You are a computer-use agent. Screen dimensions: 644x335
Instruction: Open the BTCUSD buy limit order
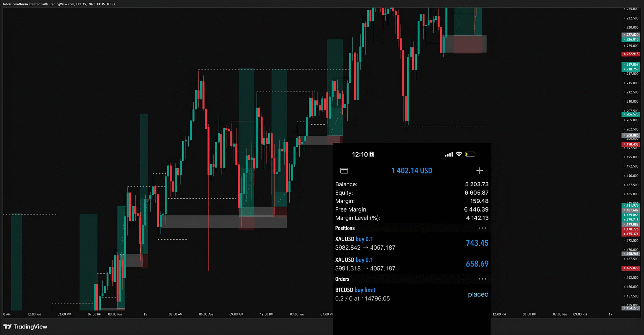[363, 294]
